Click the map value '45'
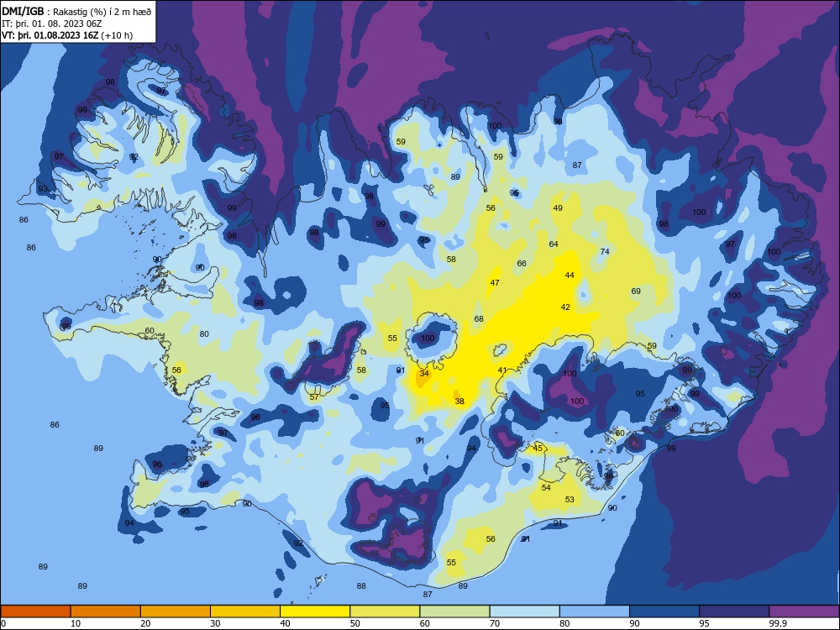The height and width of the screenshot is (630, 840). [x=538, y=449]
